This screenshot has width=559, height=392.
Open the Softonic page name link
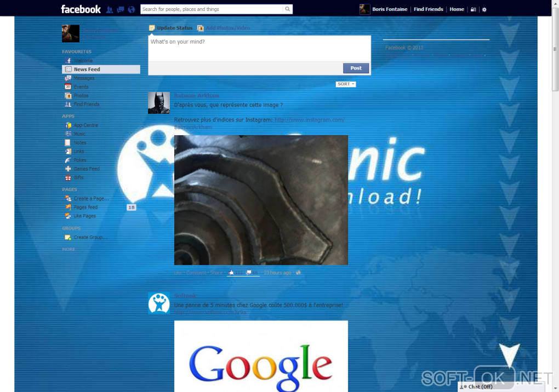point(185,296)
